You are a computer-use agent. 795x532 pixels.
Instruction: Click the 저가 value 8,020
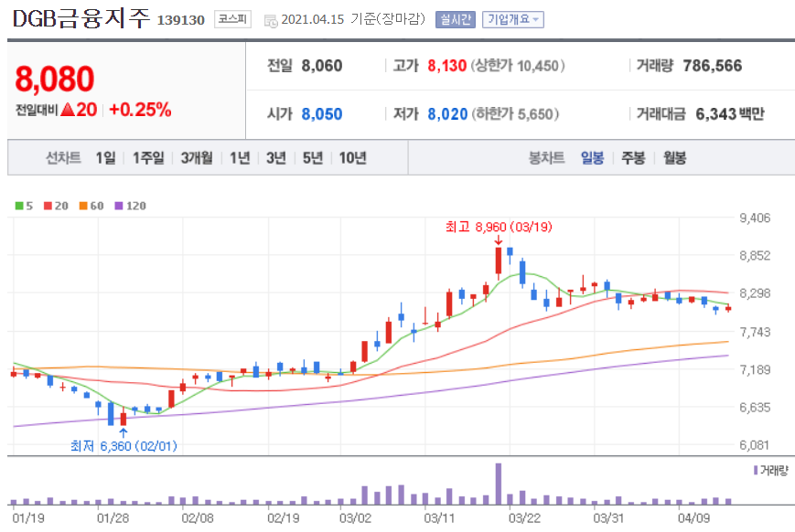click(447, 114)
